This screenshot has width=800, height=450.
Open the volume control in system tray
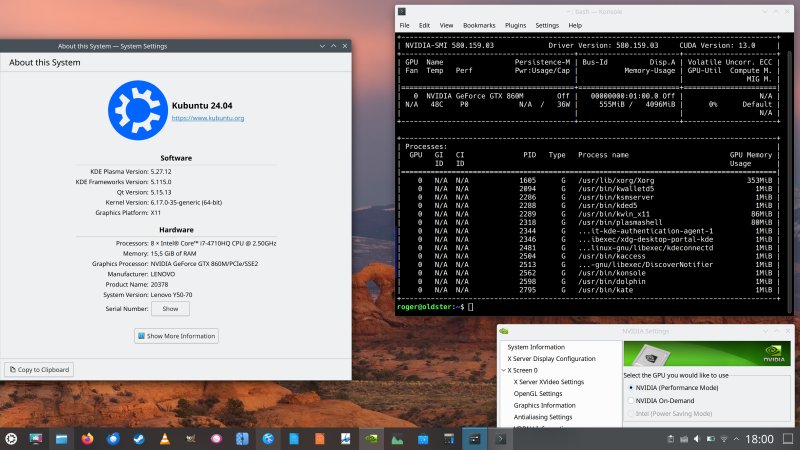pyautogui.click(x=697, y=439)
